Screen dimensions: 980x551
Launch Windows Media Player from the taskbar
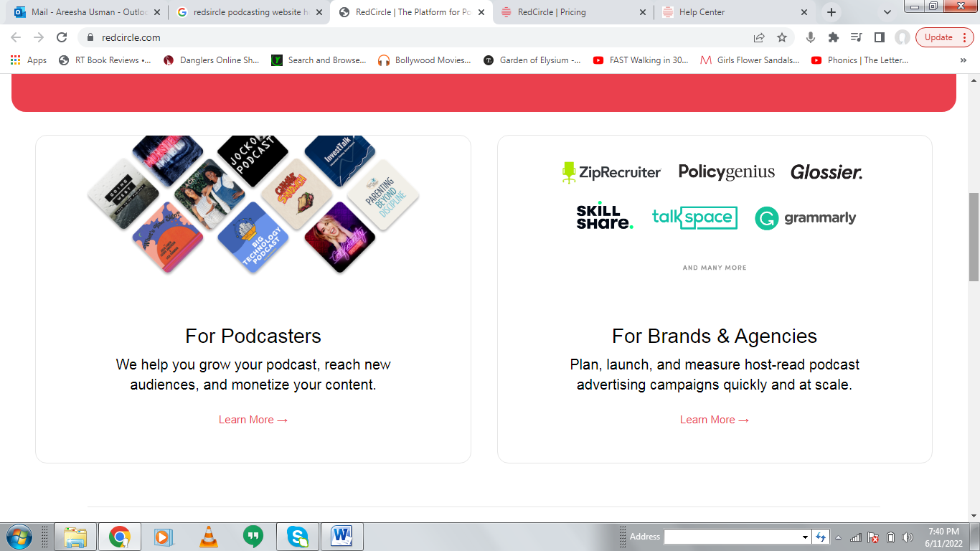coord(164,537)
